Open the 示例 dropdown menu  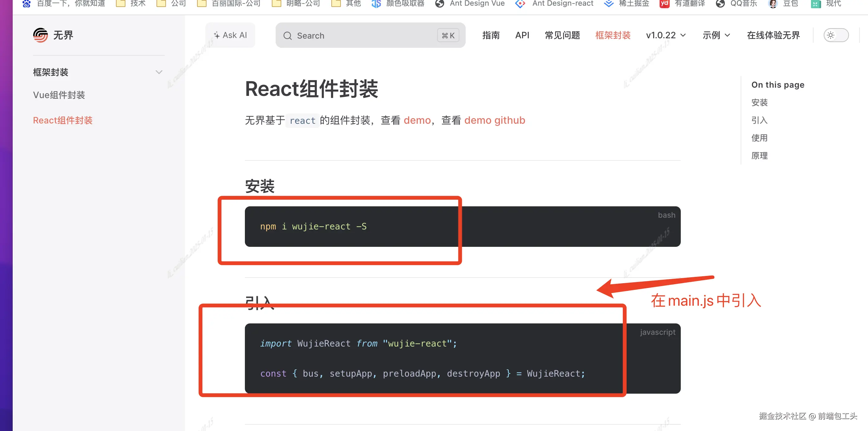(716, 35)
